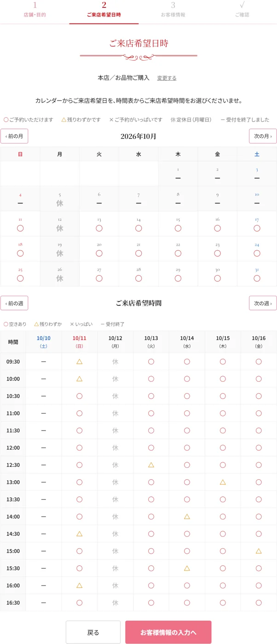Pick 15:00 triangle slot on 10/16
Image resolution: width=277 pixels, height=644 pixels.
click(x=259, y=551)
